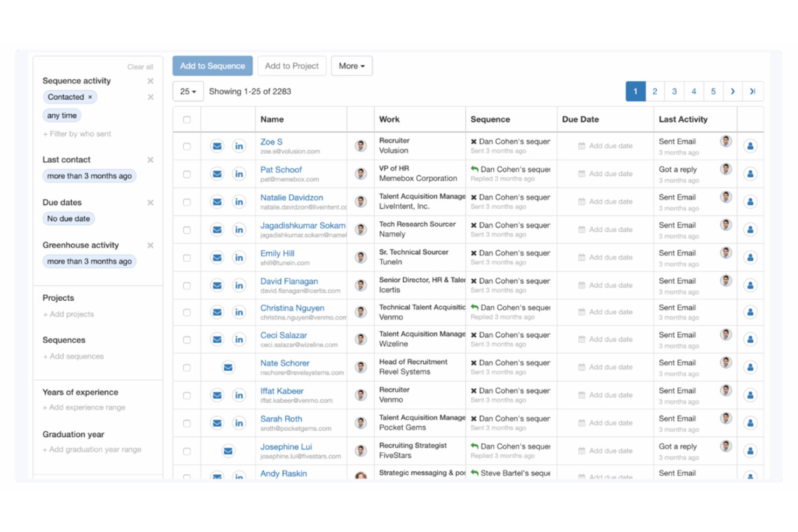Open the More dropdown menu
798x532 pixels.
click(x=352, y=66)
